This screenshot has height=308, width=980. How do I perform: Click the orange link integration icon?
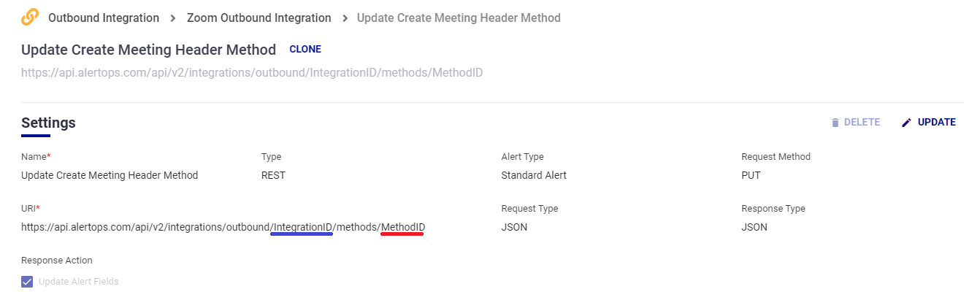(30, 18)
